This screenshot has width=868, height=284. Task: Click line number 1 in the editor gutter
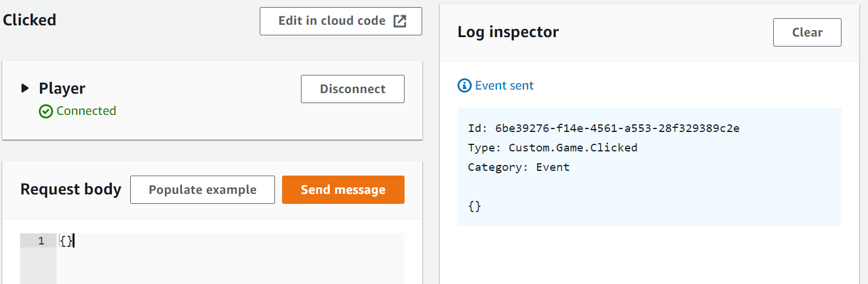point(41,240)
